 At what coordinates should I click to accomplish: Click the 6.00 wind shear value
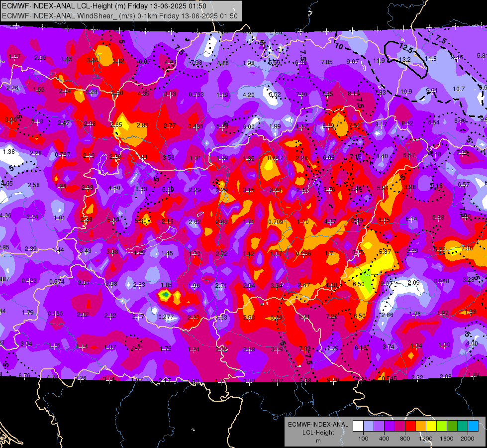[x=248, y=126]
